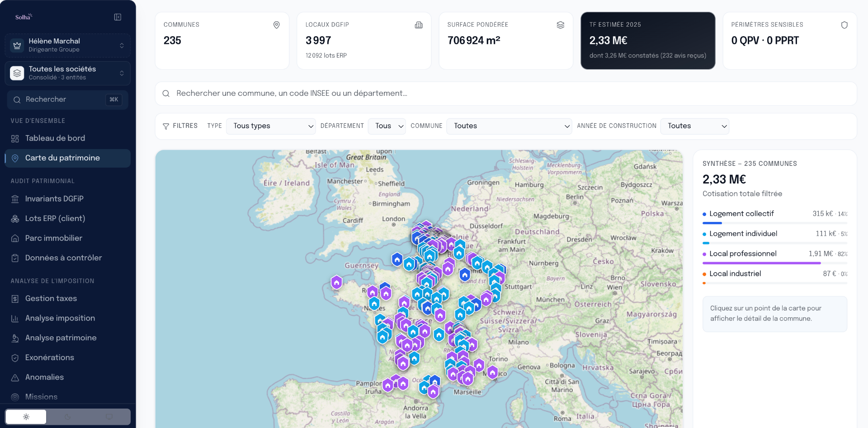Click the Communes 235 card value

point(172,41)
